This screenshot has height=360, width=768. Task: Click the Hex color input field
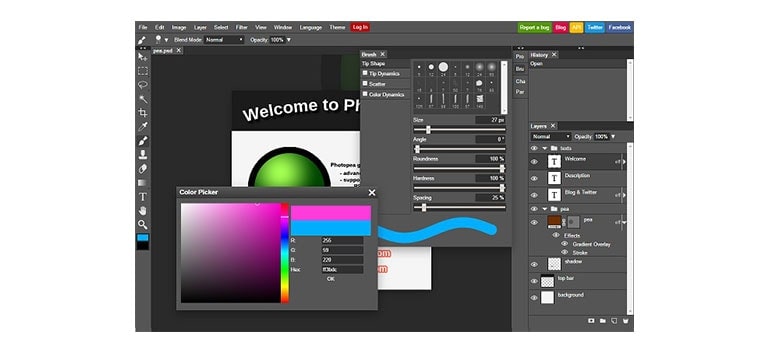pos(342,269)
